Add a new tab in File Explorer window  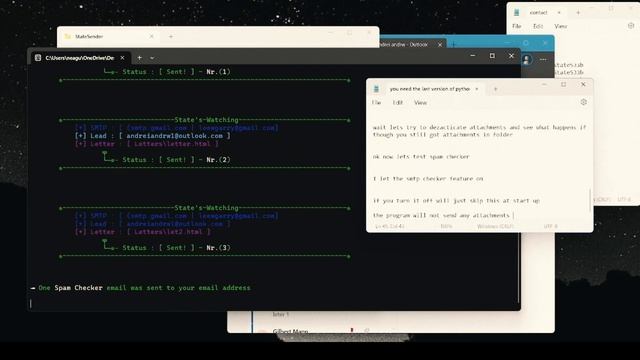(171, 36)
